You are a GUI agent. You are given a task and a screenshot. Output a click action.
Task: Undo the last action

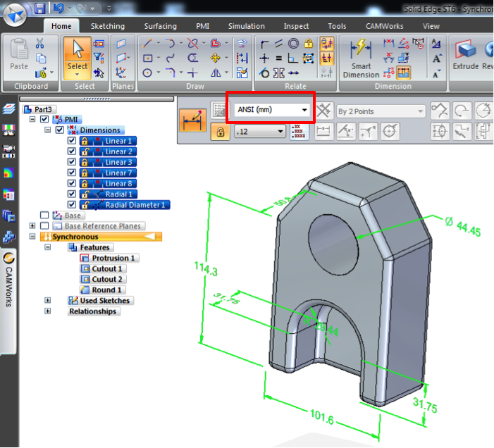pyautogui.click(x=58, y=8)
